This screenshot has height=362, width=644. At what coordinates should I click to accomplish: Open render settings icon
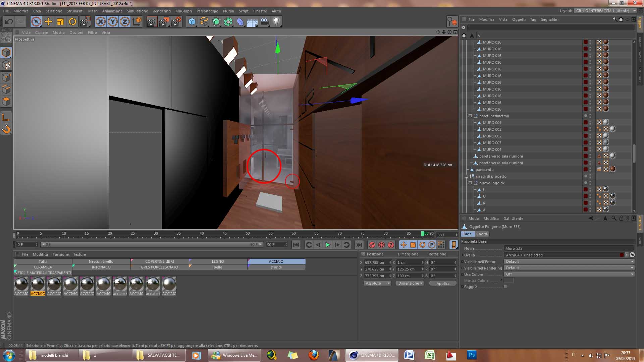(176, 22)
